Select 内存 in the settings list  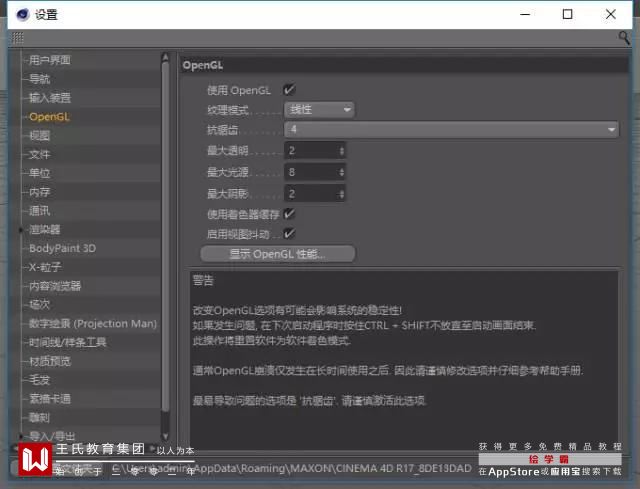pyautogui.click(x=39, y=192)
